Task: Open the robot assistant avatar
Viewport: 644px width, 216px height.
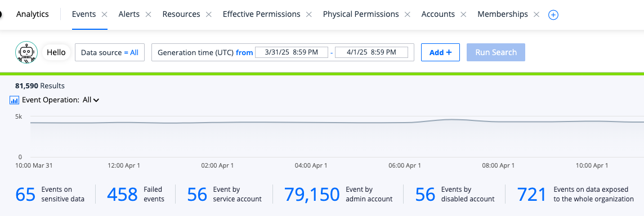Action: 26,52
